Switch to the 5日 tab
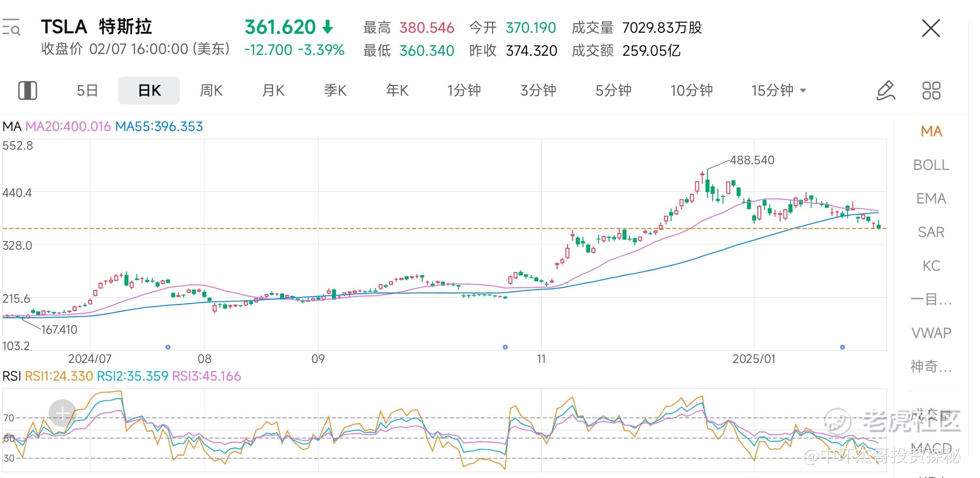This screenshot has height=478, width=980. (87, 90)
